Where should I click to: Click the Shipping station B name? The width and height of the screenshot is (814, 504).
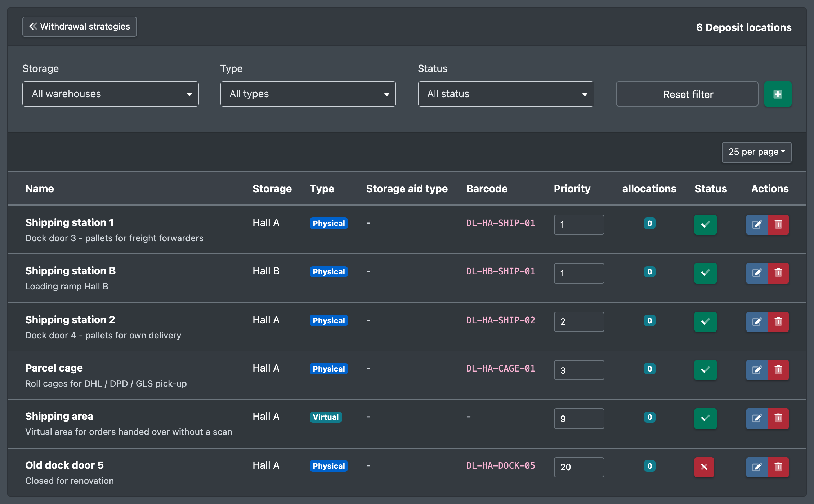71,271
